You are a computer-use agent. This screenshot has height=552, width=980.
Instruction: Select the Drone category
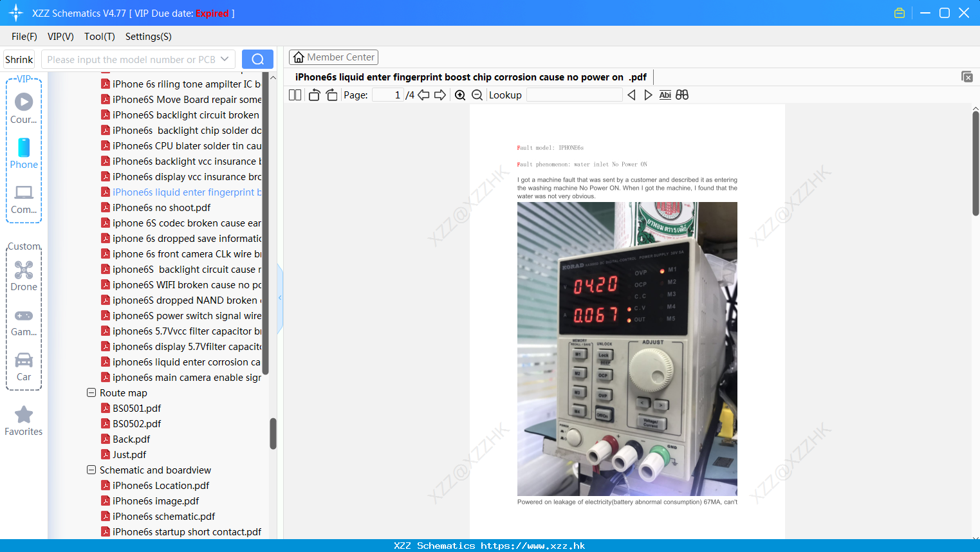(24, 276)
